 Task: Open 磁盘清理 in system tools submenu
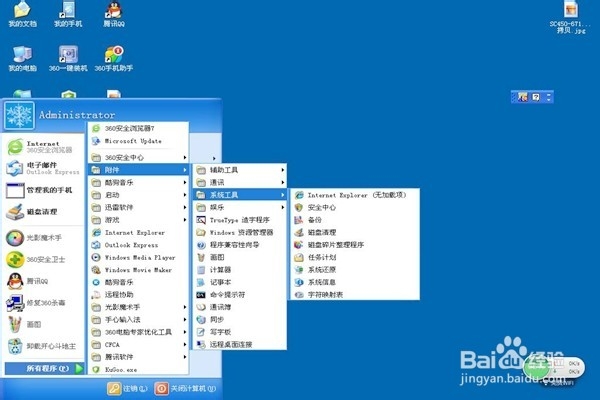click(355, 232)
